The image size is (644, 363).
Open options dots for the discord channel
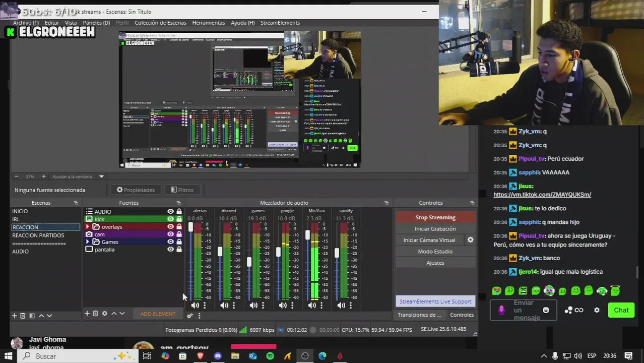(234, 305)
